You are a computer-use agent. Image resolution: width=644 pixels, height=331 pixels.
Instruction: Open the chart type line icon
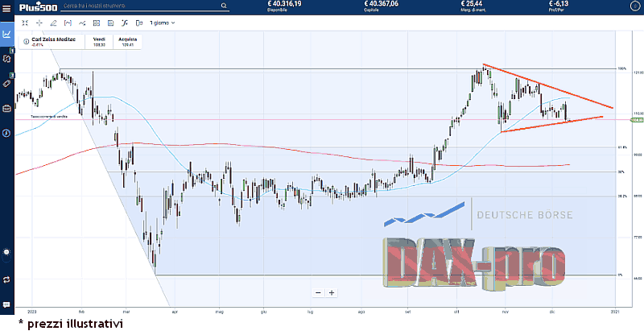[82, 23]
